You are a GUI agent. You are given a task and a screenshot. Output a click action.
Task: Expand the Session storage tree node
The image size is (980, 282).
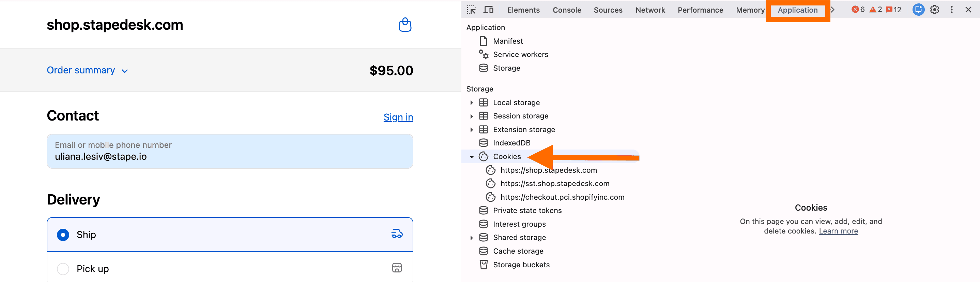tap(471, 116)
